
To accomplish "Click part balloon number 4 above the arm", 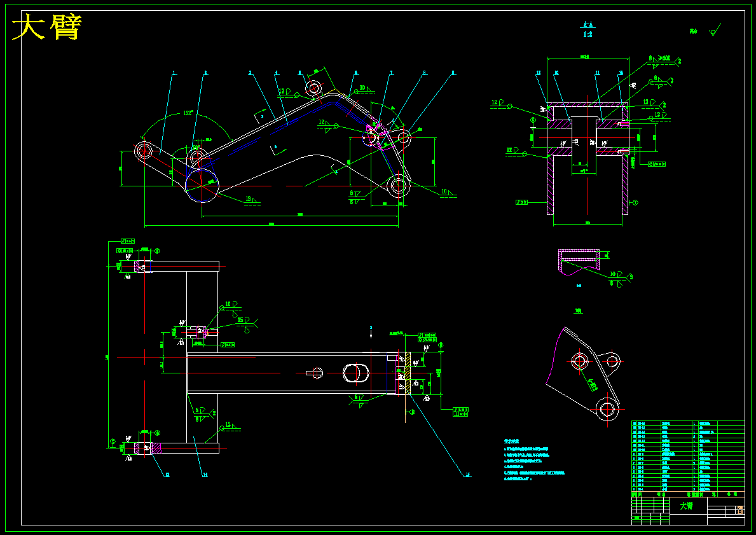I will (277, 73).
